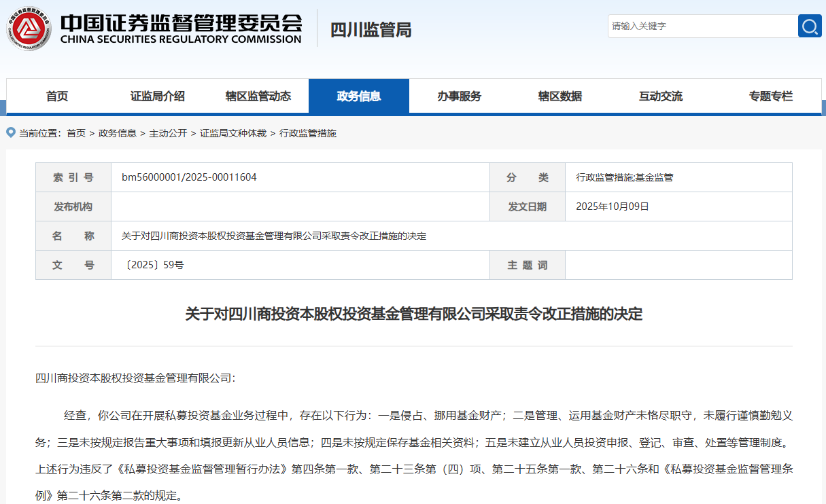
Task: Type in the keyword search field
Action: click(702, 26)
